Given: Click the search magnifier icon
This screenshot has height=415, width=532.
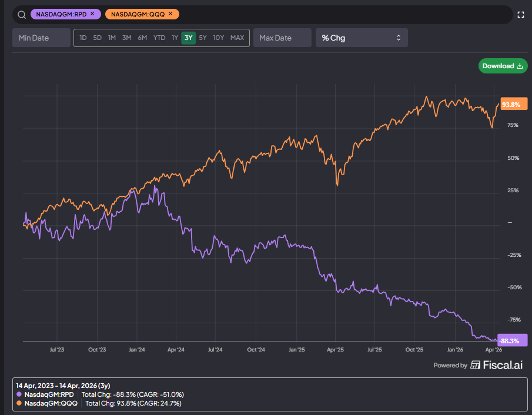Looking at the screenshot, I should click(x=22, y=15).
